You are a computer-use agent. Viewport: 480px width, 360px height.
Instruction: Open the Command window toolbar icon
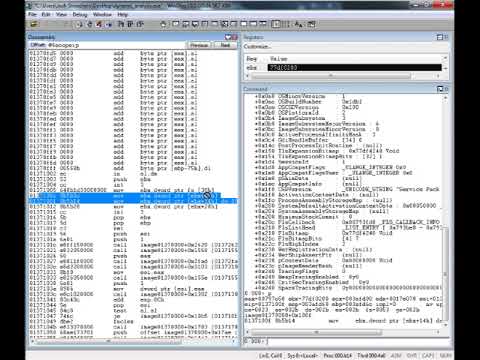click(x=176, y=24)
